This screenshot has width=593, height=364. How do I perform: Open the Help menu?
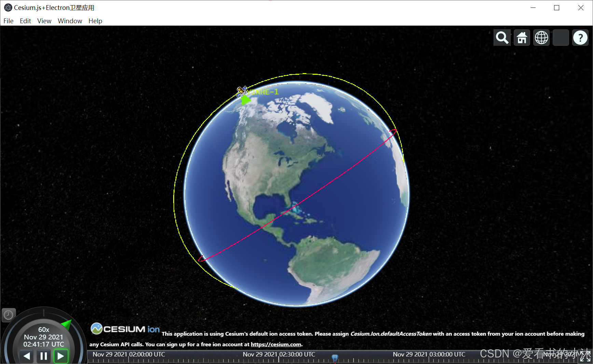point(95,21)
